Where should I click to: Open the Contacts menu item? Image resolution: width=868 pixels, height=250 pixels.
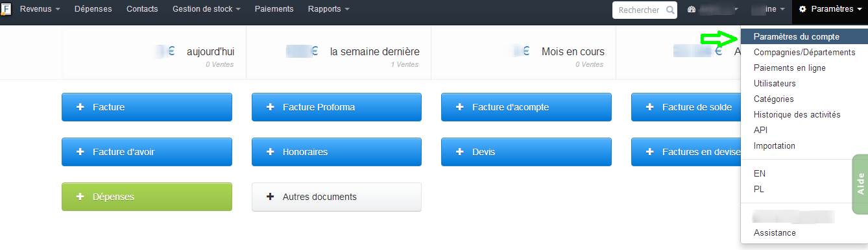pos(142,9)
